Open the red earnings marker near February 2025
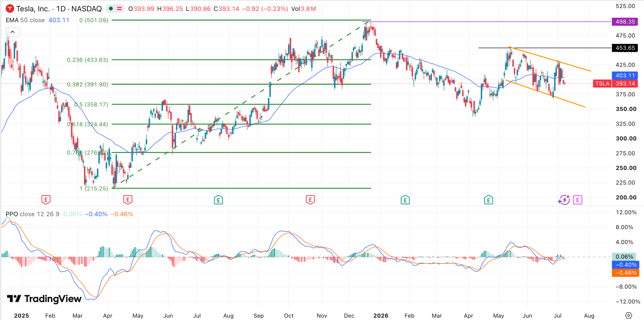The height and width of the screenshot is (320, 644). click(46, 200)
